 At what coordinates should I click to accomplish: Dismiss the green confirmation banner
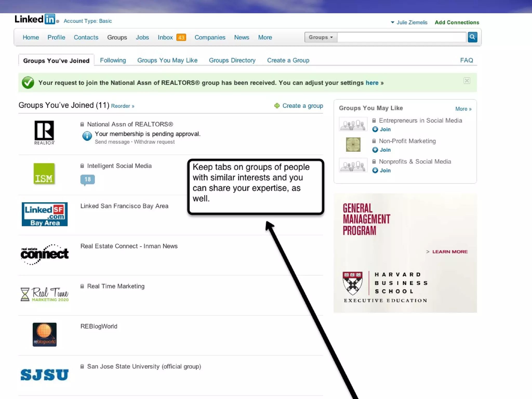click(467, 81)
